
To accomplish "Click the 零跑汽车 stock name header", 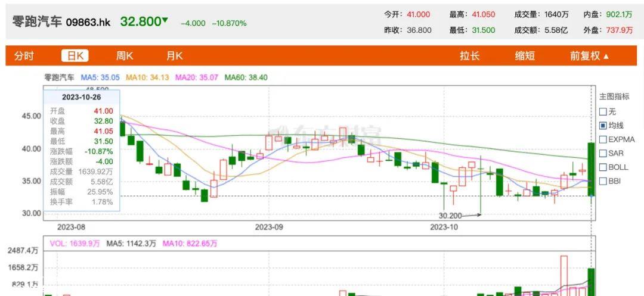I will (37, 21).
